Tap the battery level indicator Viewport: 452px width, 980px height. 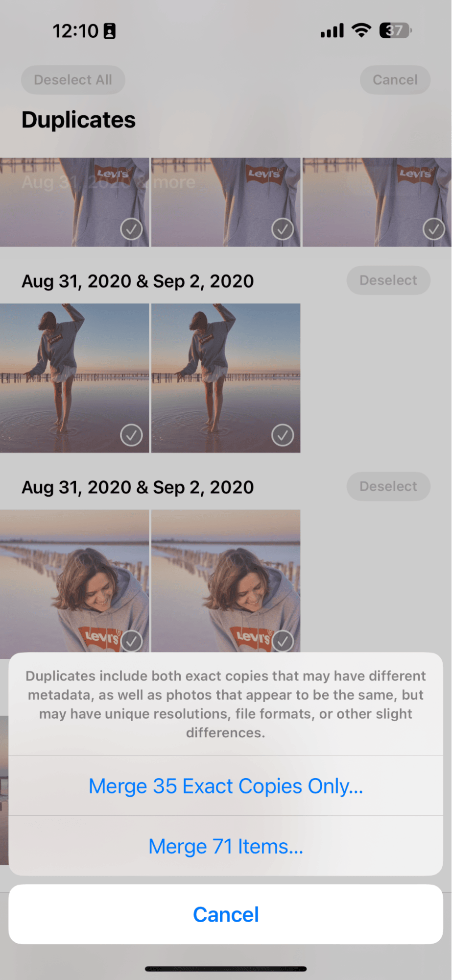pos(396,30)
